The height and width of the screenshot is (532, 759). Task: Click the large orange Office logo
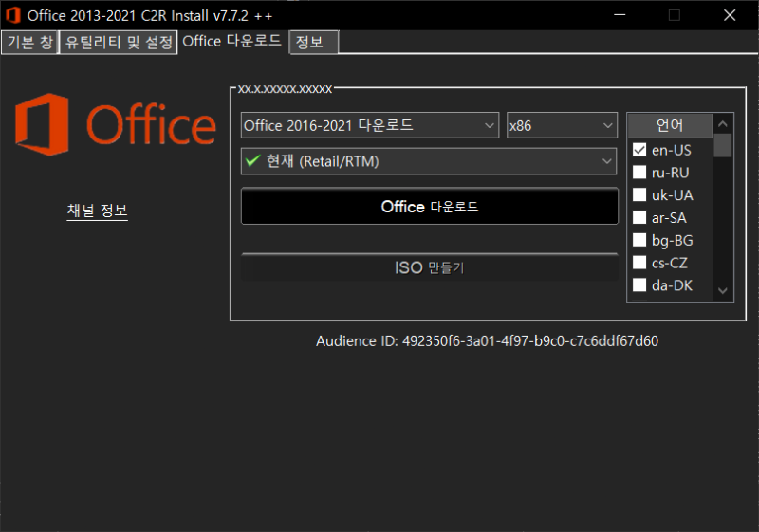(115, 125)
